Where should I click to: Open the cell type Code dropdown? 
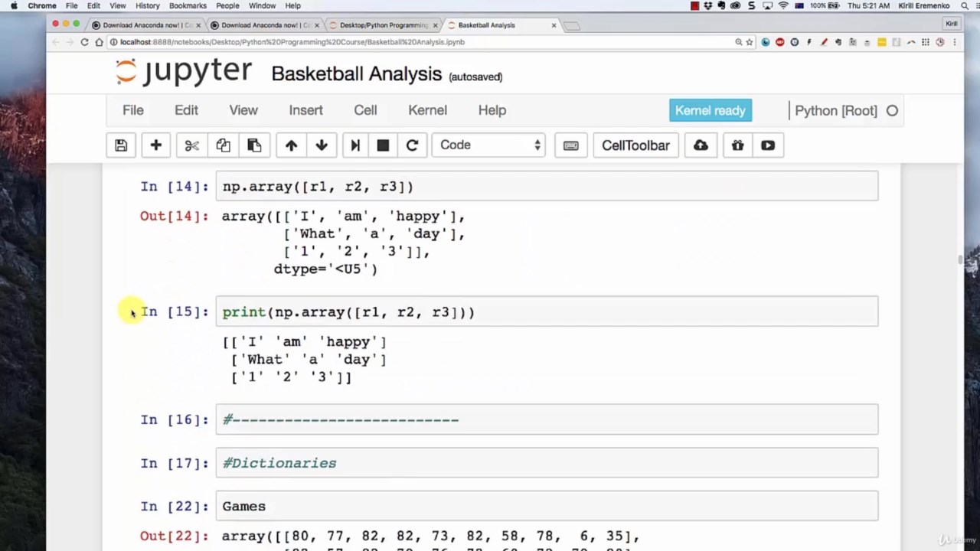[489, 145]
